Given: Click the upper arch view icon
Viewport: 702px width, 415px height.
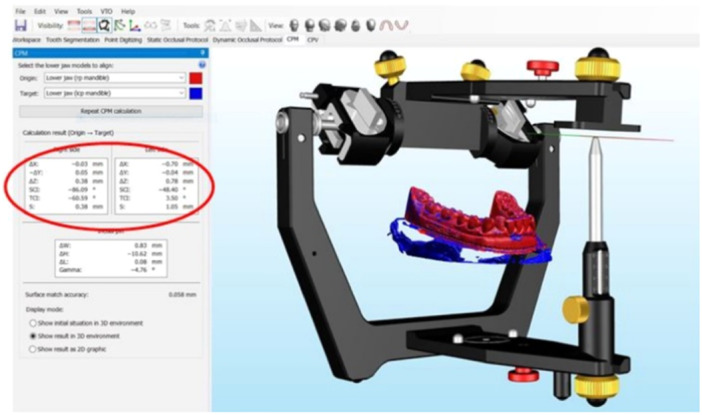Looking at the screenshot, I should click(386, 26).
